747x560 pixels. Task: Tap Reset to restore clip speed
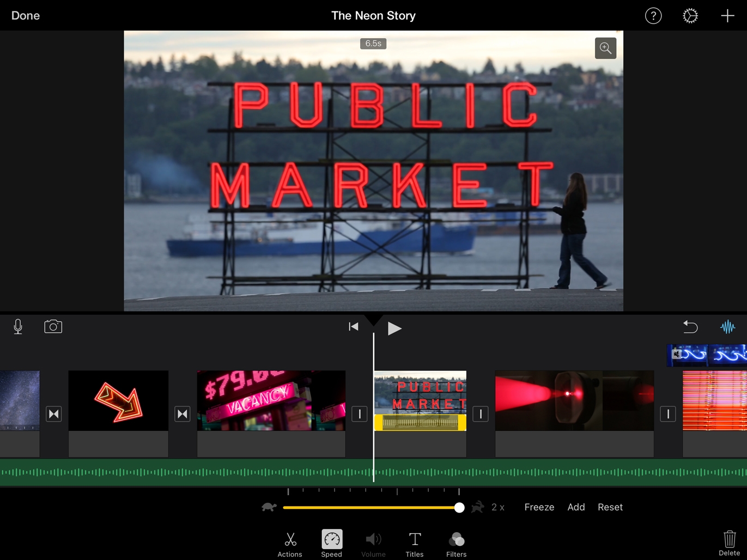point(610,507)
